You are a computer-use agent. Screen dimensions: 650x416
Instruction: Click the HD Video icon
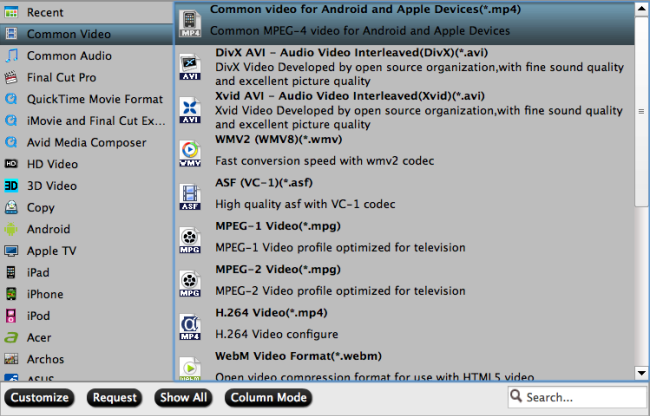pyautogui.click(x=11, y=164)
